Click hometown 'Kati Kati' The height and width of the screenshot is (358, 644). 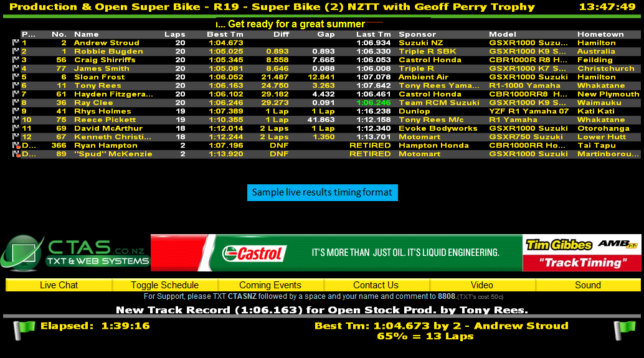pyautogui.click(x=596, y=111)
